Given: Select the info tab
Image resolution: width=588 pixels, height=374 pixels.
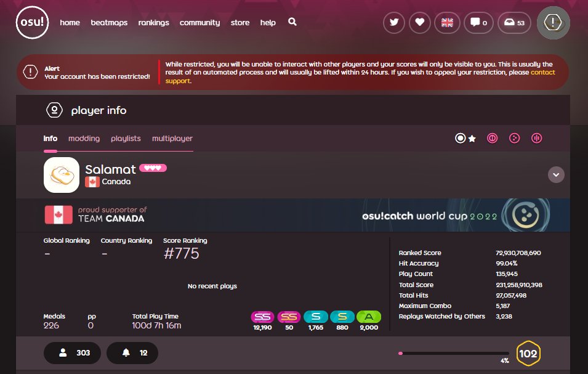Looking at the screenshot, I should (x=50, y=139).
